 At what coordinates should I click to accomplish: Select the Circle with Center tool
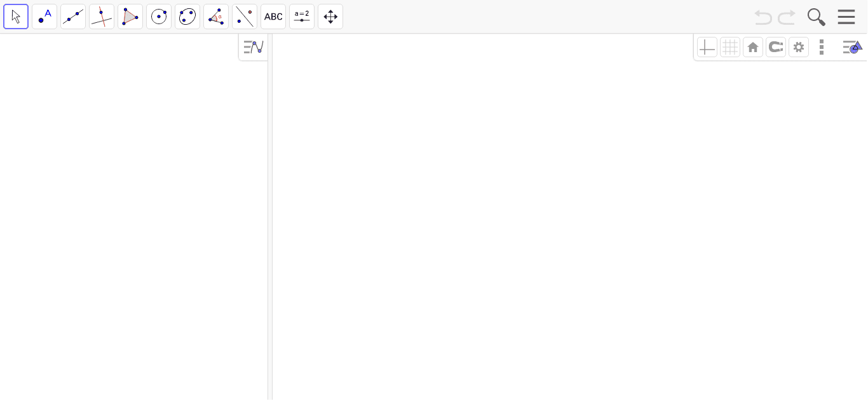159,17
